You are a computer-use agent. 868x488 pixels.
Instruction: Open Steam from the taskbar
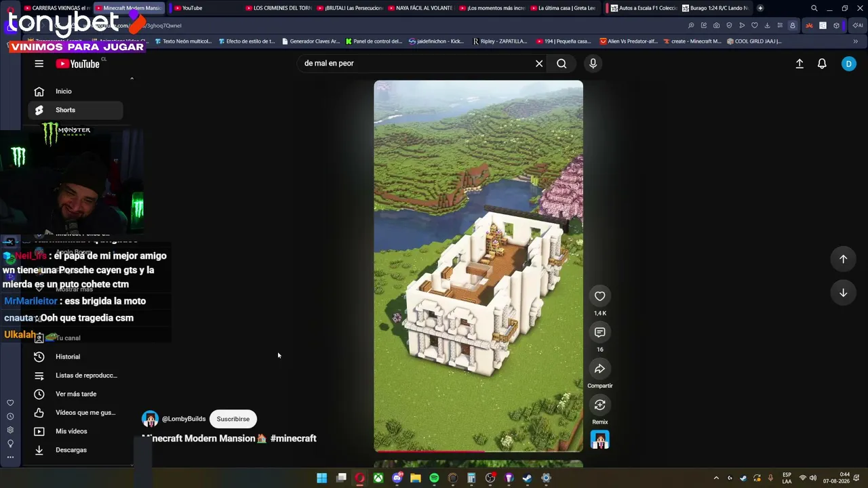pos(527,479)
